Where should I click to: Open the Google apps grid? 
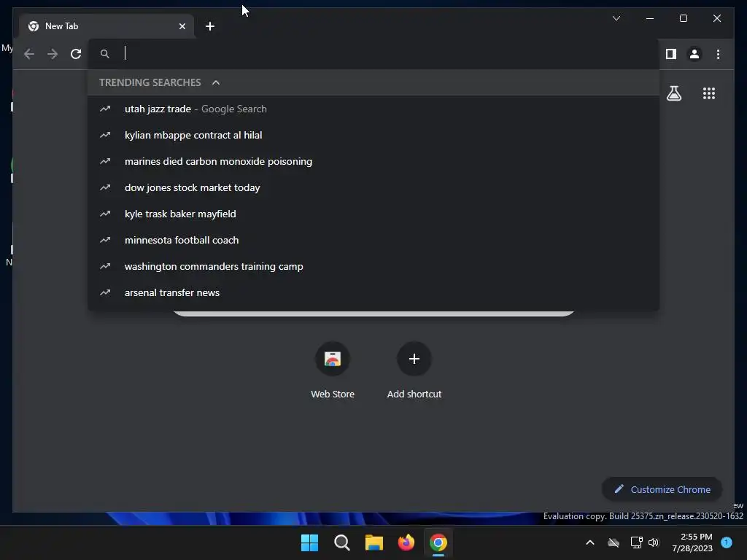point(709,93)
